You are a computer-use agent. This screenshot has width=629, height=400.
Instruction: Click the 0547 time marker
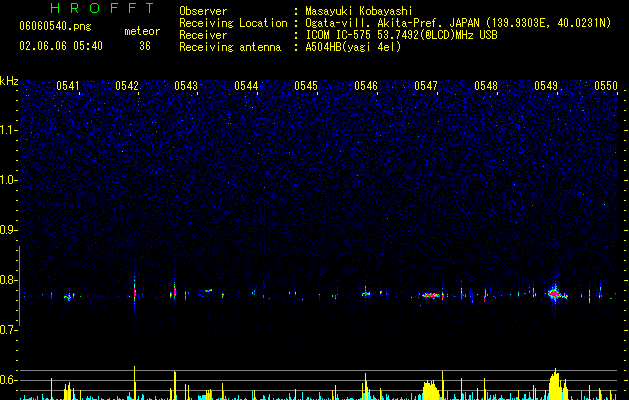[x=426, y=86]
